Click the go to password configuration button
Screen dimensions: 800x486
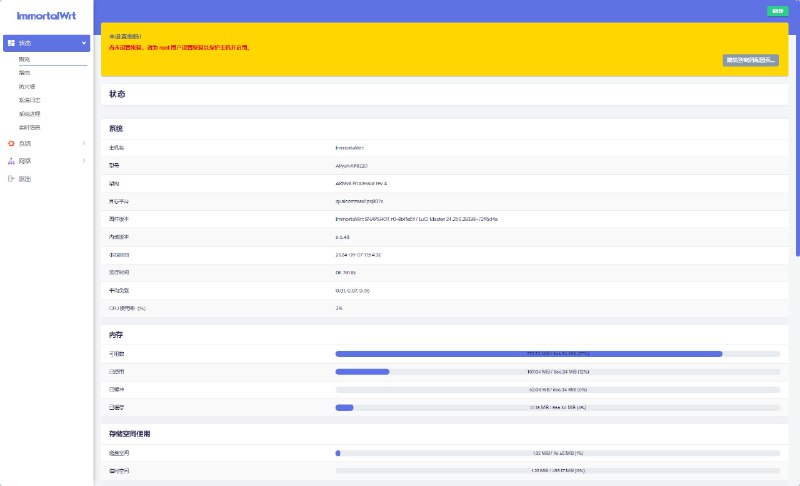point(750,60)
